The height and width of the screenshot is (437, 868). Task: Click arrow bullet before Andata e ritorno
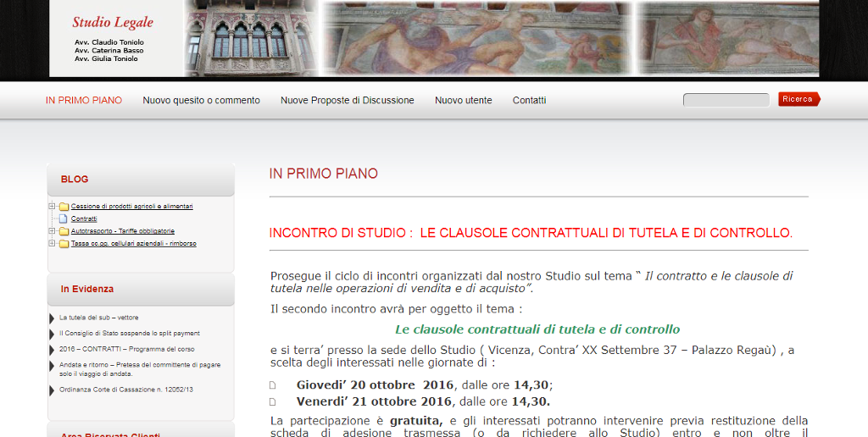(x=52, y=366)
